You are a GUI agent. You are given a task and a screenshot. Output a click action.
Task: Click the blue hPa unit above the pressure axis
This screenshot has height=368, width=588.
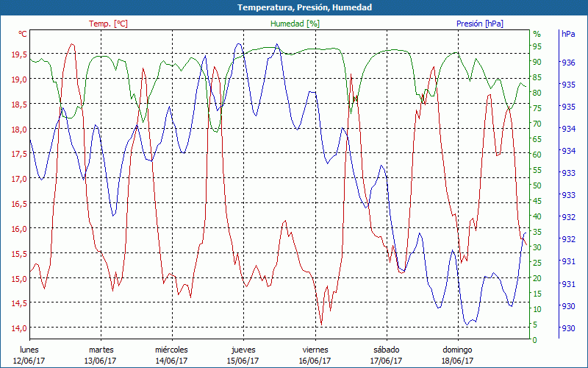pos(568,34)
